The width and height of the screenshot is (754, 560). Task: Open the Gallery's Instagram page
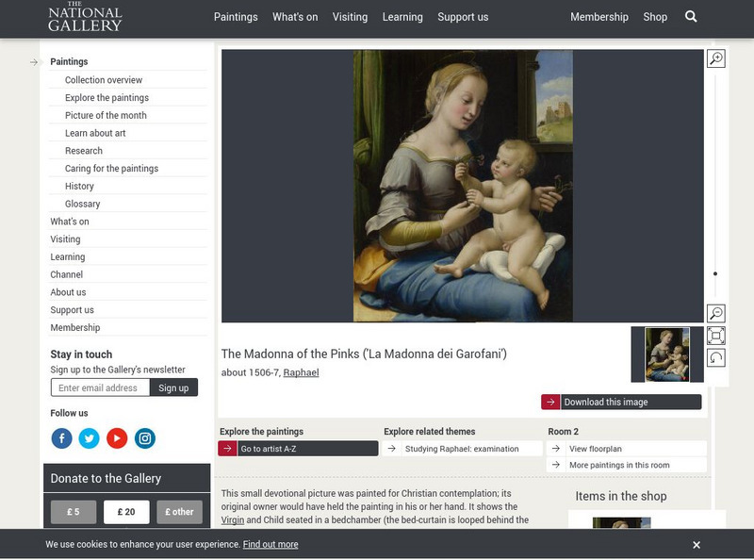coord(142,436)
